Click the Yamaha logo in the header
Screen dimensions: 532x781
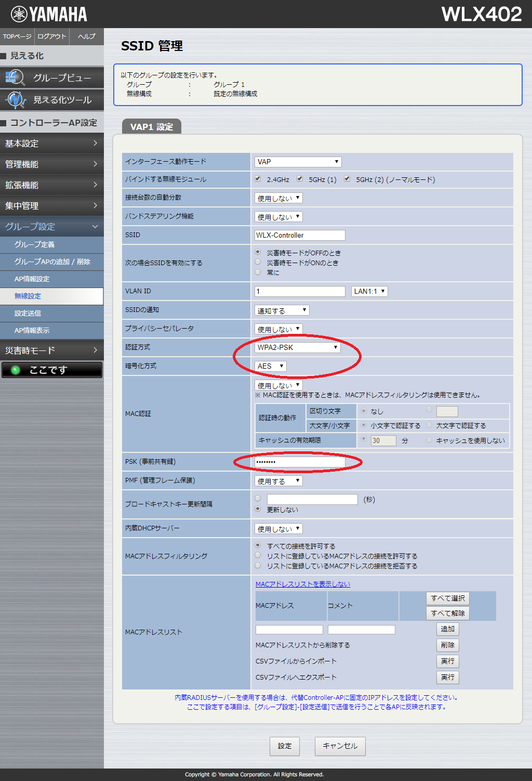[x=49, y=14]
